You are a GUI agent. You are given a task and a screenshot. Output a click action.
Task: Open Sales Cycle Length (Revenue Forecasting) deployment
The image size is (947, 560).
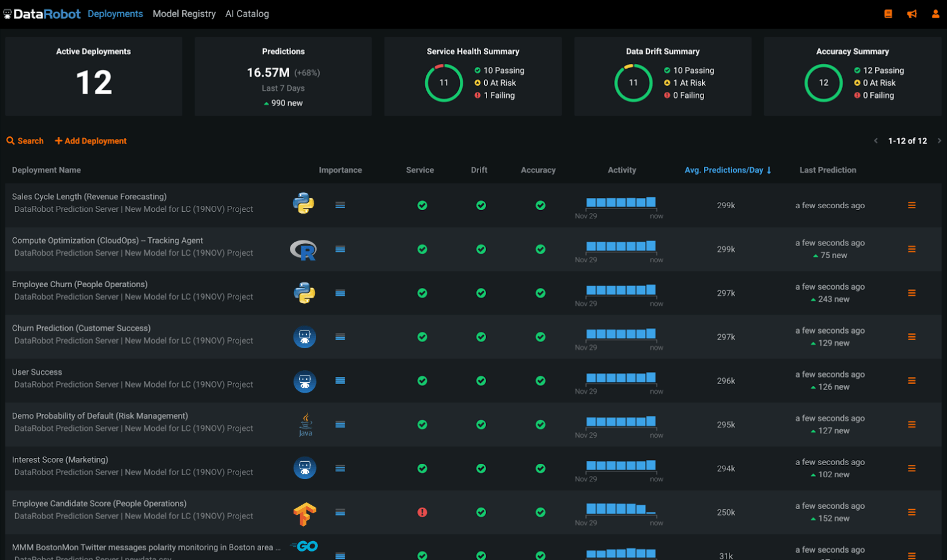tap(89, 197)
